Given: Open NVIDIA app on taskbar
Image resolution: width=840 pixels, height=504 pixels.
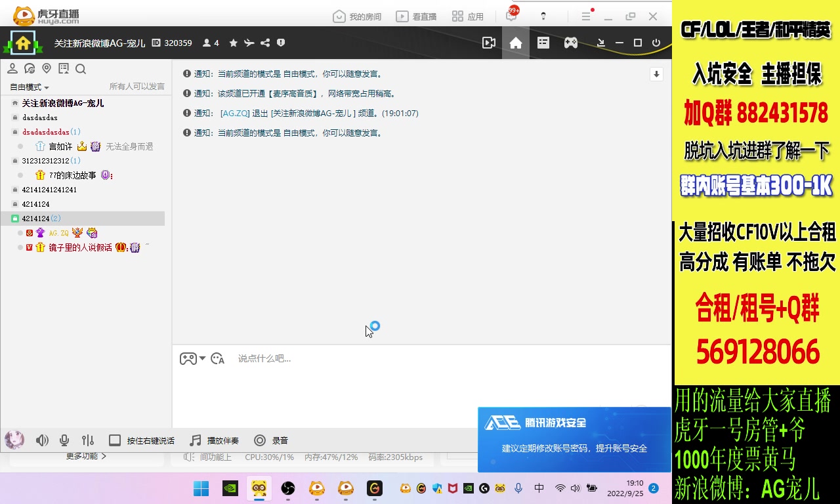Looking at the screenshot, I should pyautogui.click(x=230, y=488).
